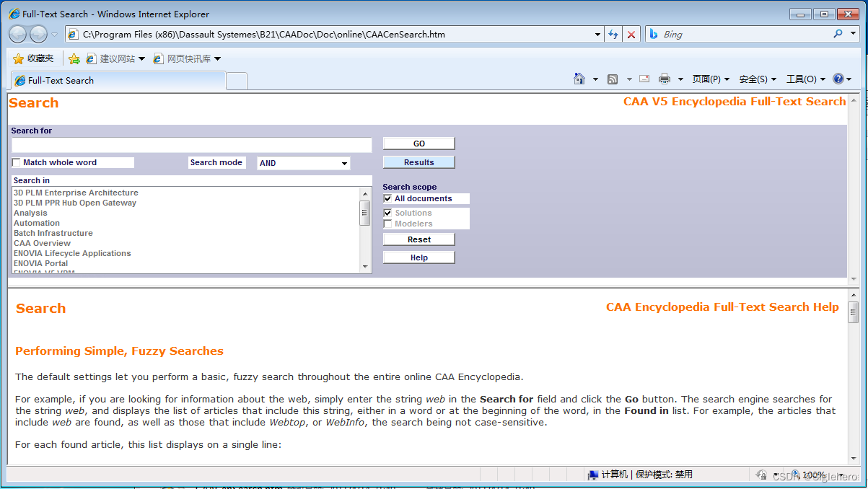
Task: Open the 页面(P) menu
Action: click(x=711, y=79)
